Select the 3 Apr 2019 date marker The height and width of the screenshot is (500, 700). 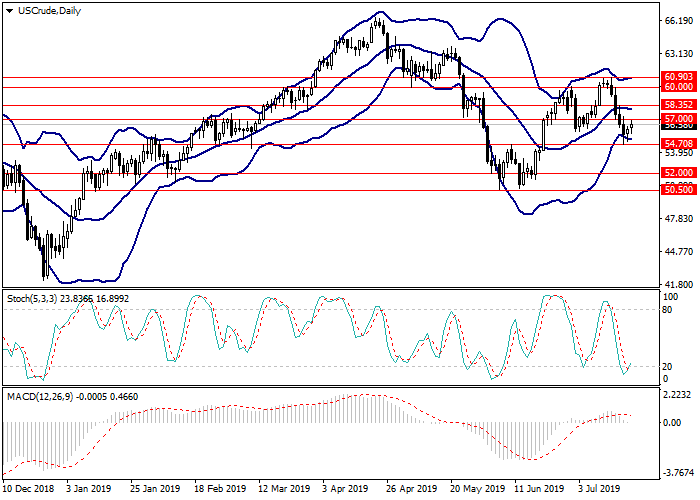click(349, 491)
